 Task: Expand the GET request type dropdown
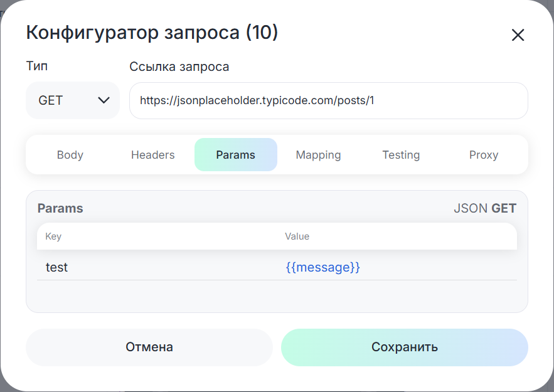tap(73, 100)
